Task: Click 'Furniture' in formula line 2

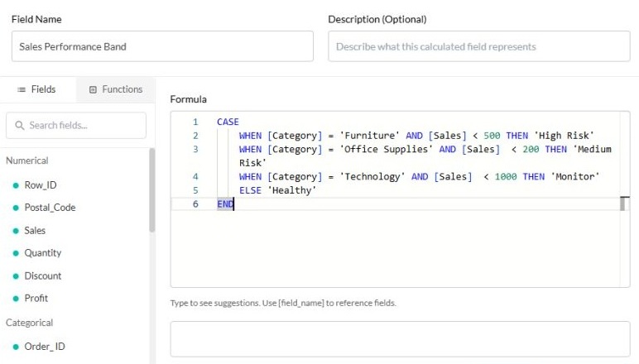Action: pos(370,136)
